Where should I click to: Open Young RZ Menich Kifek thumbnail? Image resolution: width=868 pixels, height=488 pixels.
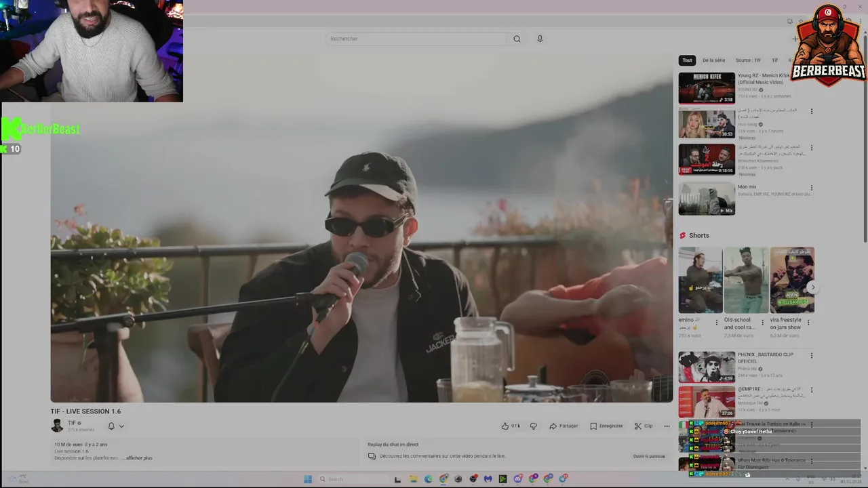tap(707, 88)
